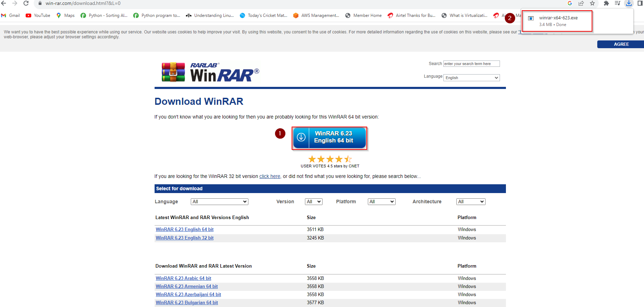Screen dimensions: 644x307
Task: Click the '3245 KB' size cell
Action: pyautogui.click(x=315, y=238)
